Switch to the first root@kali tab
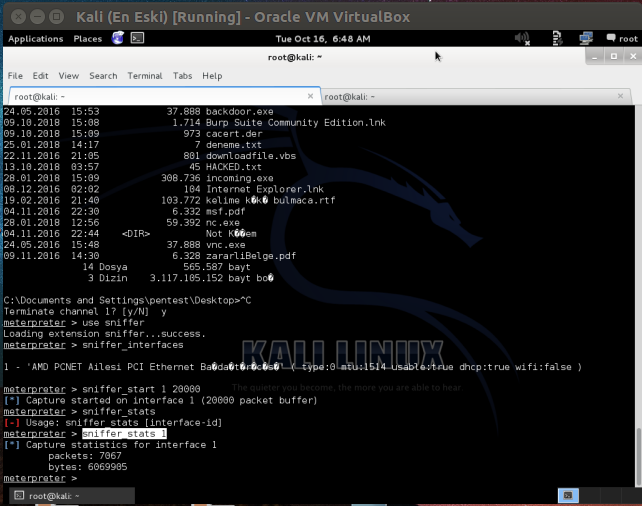Screen dimensions: 642x506 tap(164, 96)
